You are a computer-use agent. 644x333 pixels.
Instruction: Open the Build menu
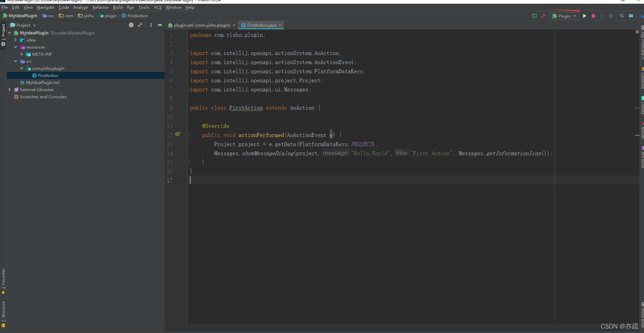118,7
